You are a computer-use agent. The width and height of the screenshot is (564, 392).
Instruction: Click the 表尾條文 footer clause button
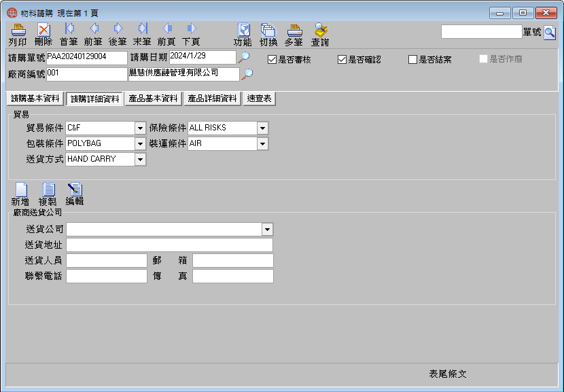click(448, 374)
